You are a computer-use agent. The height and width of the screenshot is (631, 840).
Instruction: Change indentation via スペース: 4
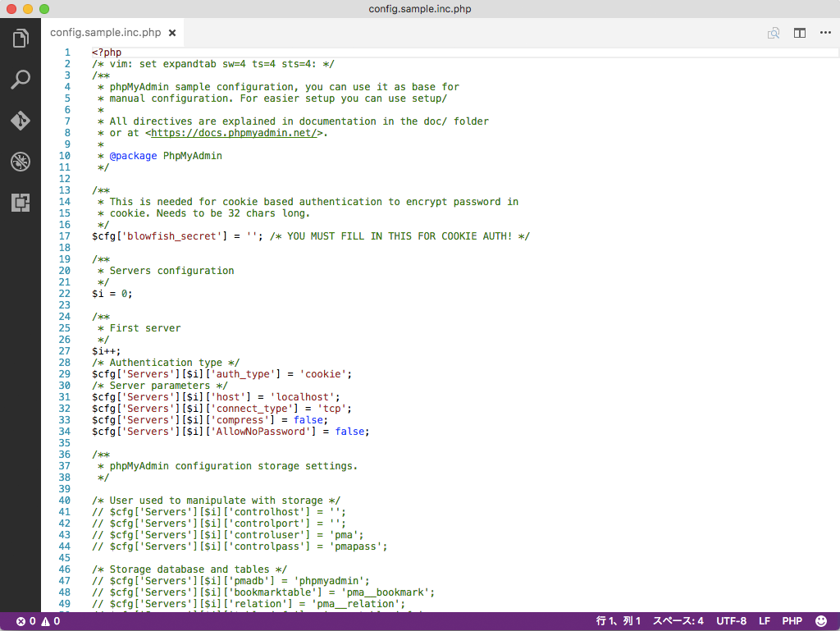click(x=678, y=621)
